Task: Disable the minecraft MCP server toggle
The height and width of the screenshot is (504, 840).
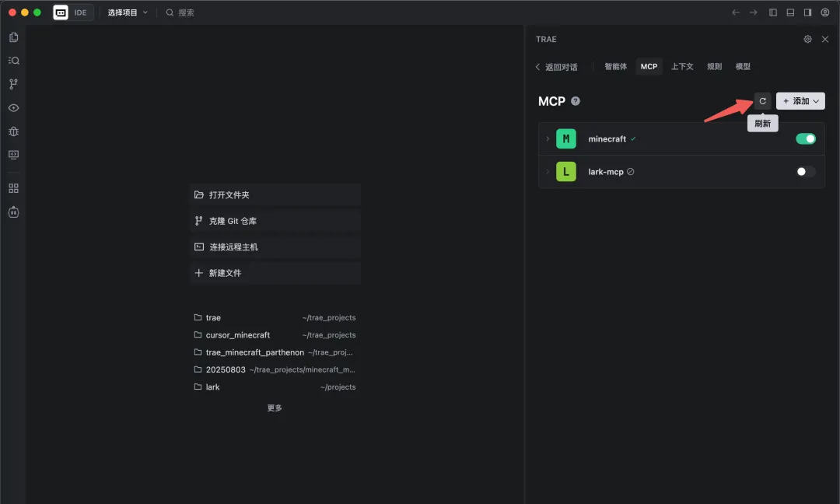Action: [805, 138]
